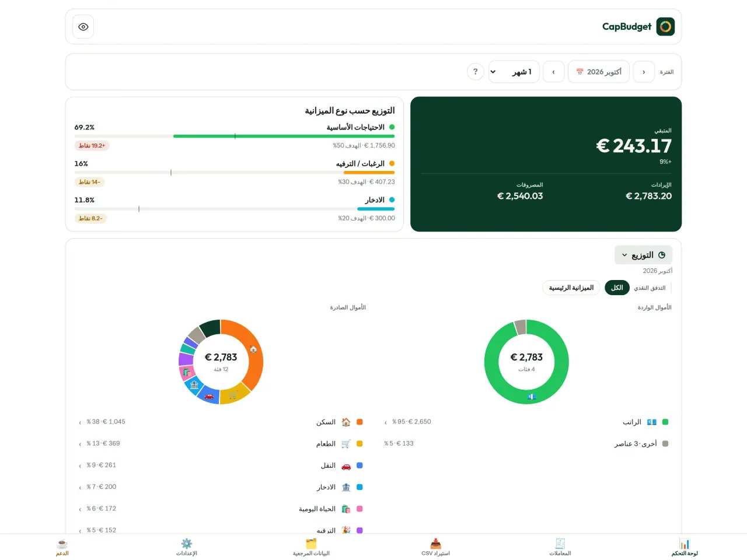747x560 pixels.
Task: Click the € 243.17 remaining balance
Action: pyautogui.click(x=634, y=146)
